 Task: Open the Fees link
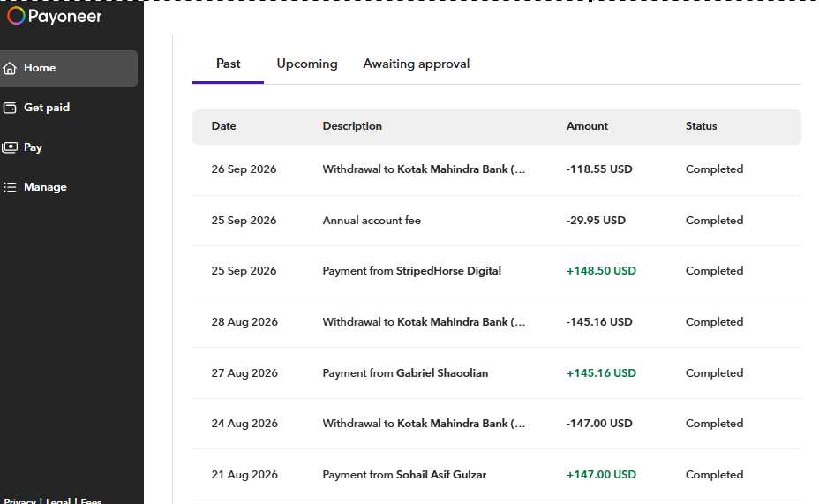(91, 500)
